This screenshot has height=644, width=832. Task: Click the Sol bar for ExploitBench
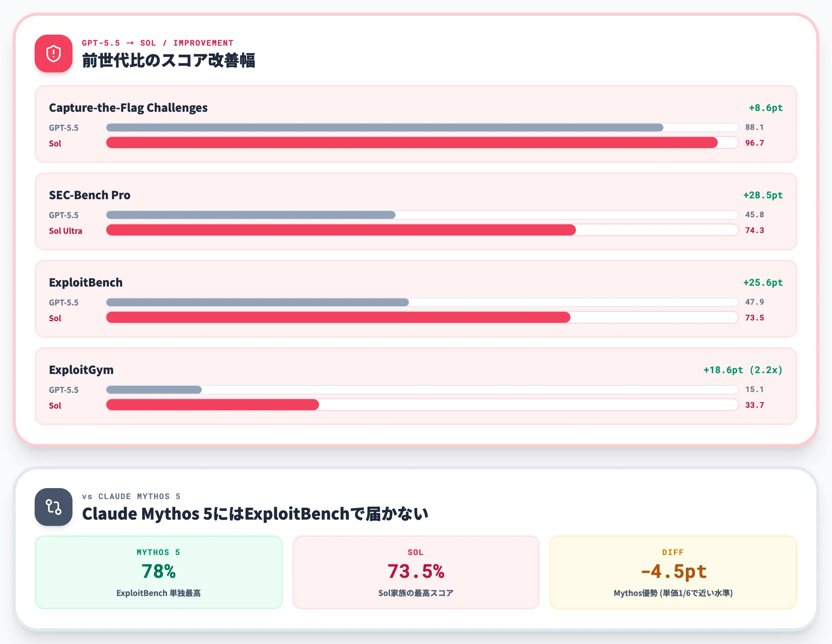(422, 317)
